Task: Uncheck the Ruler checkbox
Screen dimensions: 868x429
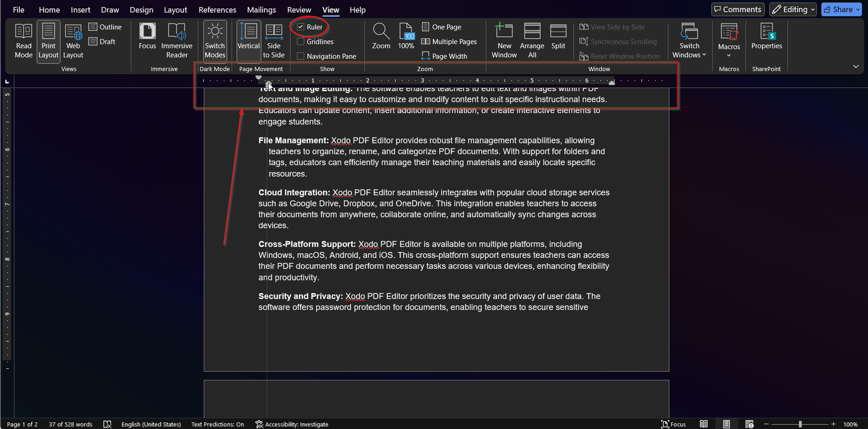Action: (301, 27)
